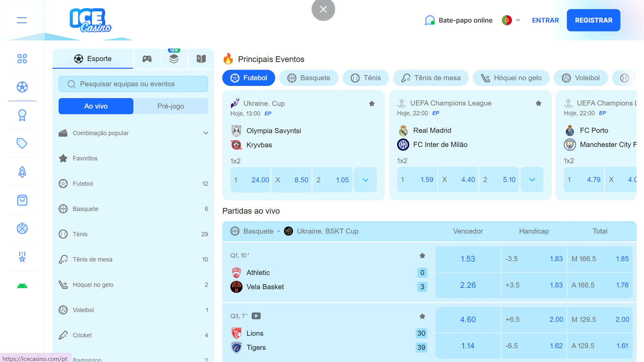Expand more markets for Olympia Savyntsi match
The width and height of the screenshot is (644, 362).
pyautogui.click(x=365, y=180)
